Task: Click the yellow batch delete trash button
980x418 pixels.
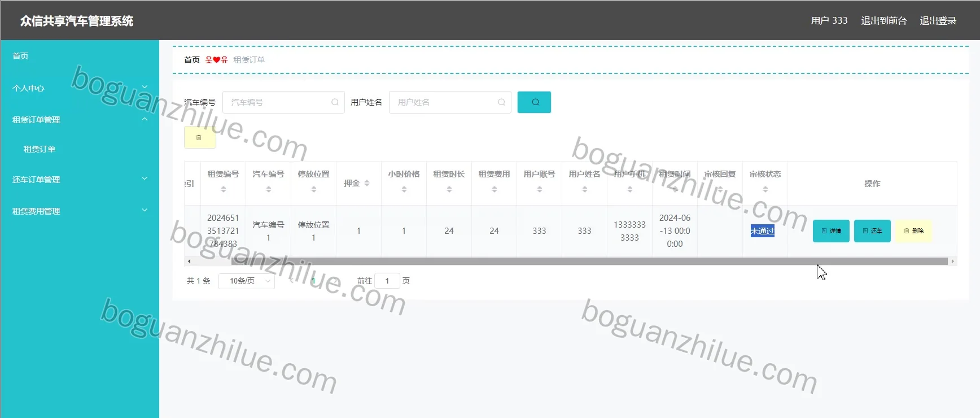Action: pyautogui.click(x=200, y=137)
